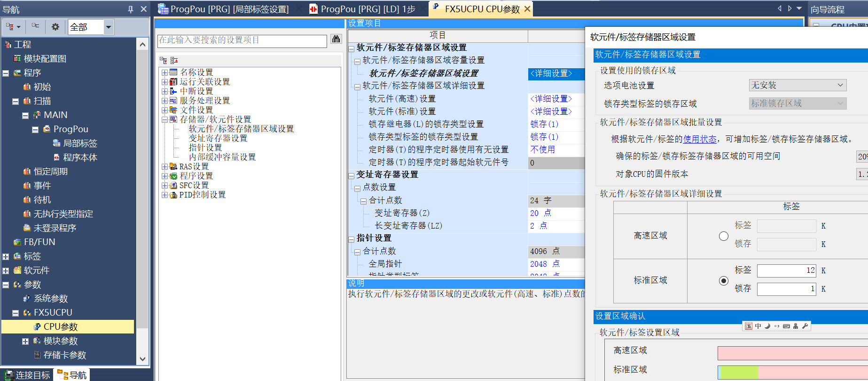Viewport: 868px width, 381px height.
Task: Click the 使用状态 hyperlink
Action: [x=700, y=139]
